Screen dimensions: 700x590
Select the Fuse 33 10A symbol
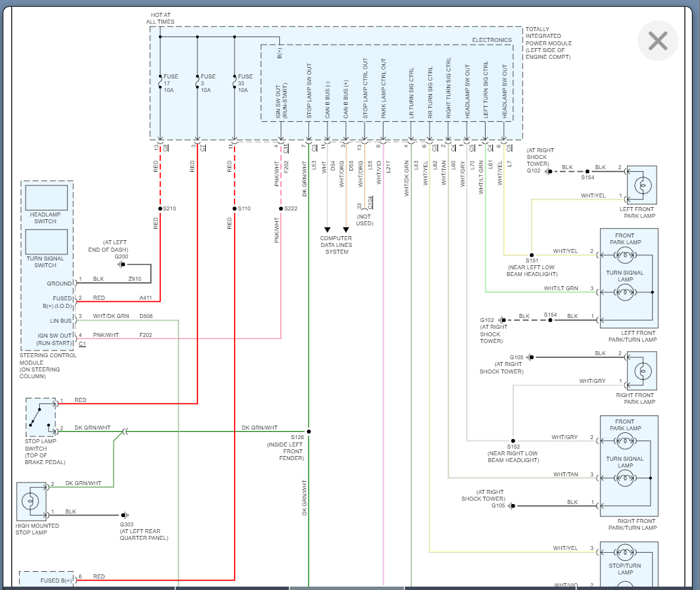[x=235, y=83]
